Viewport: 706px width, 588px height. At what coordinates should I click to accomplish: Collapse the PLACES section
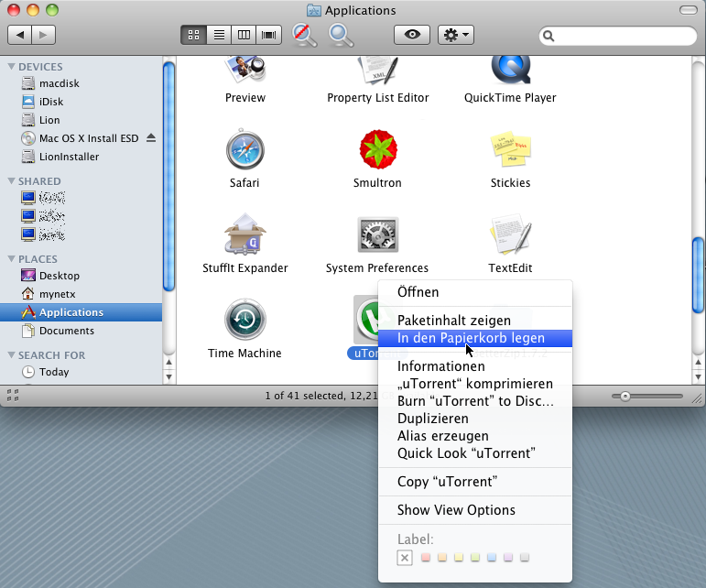click(x=12, y=259)
